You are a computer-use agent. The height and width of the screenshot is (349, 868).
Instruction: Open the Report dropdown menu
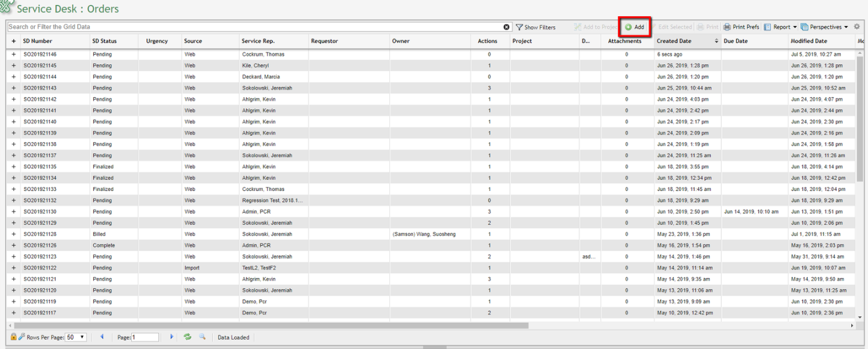[x=780, y=27]
